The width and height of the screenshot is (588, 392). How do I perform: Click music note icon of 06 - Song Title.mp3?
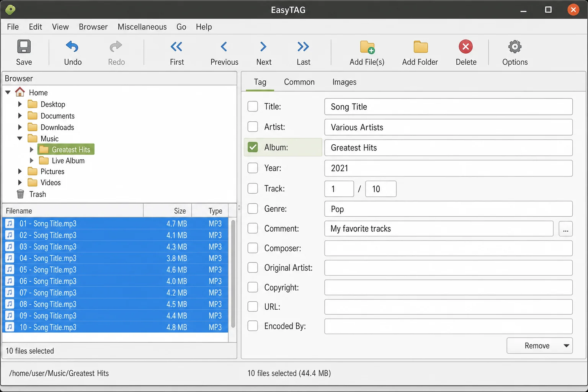(x=10, y=281)
